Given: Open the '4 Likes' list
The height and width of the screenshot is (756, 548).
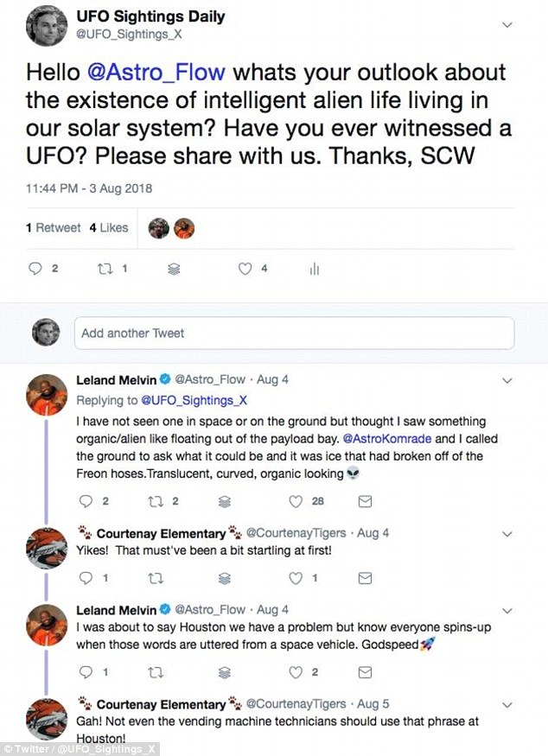Looking at the screenshot, I should pyautogui.click(x=109, y=228).
